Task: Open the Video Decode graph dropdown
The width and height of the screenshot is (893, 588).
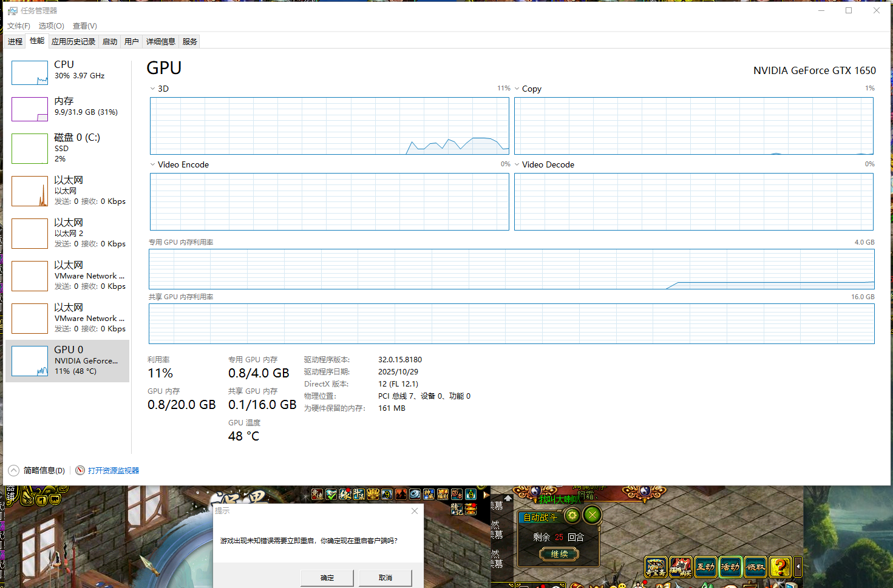Action: (517, 164)
